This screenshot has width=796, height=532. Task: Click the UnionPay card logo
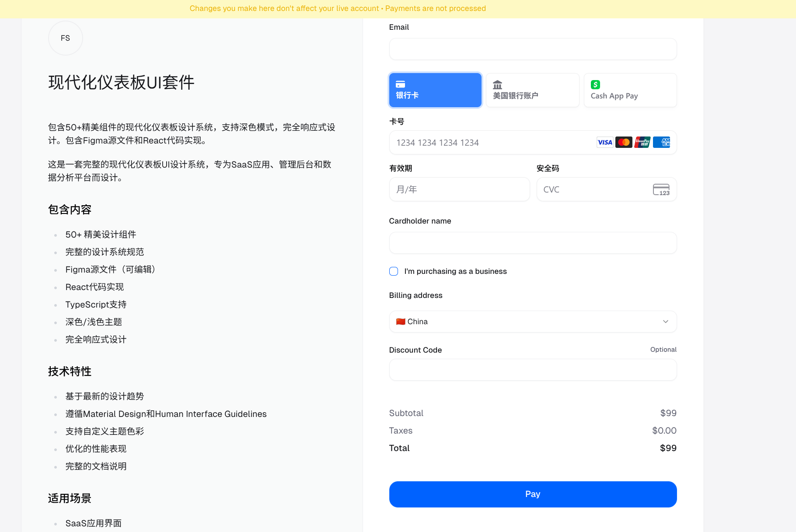point(642,143)
